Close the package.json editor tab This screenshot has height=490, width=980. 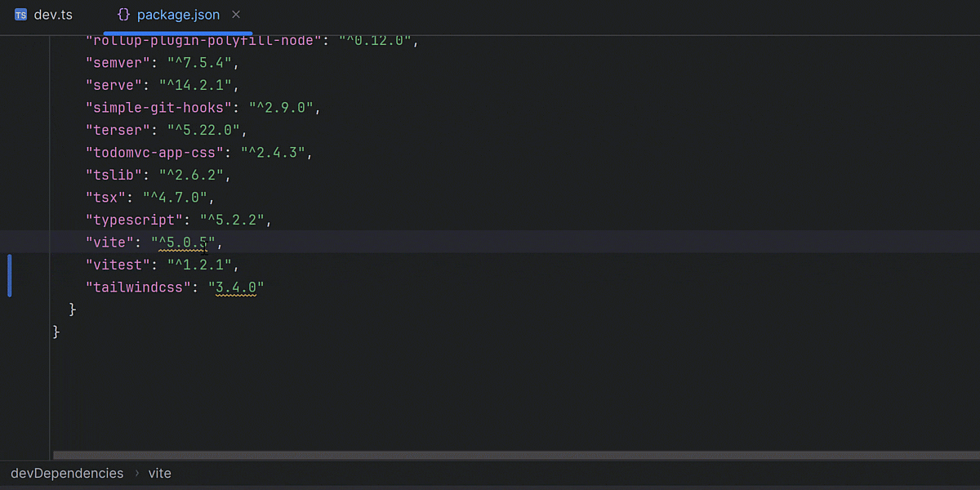point(236,14)
